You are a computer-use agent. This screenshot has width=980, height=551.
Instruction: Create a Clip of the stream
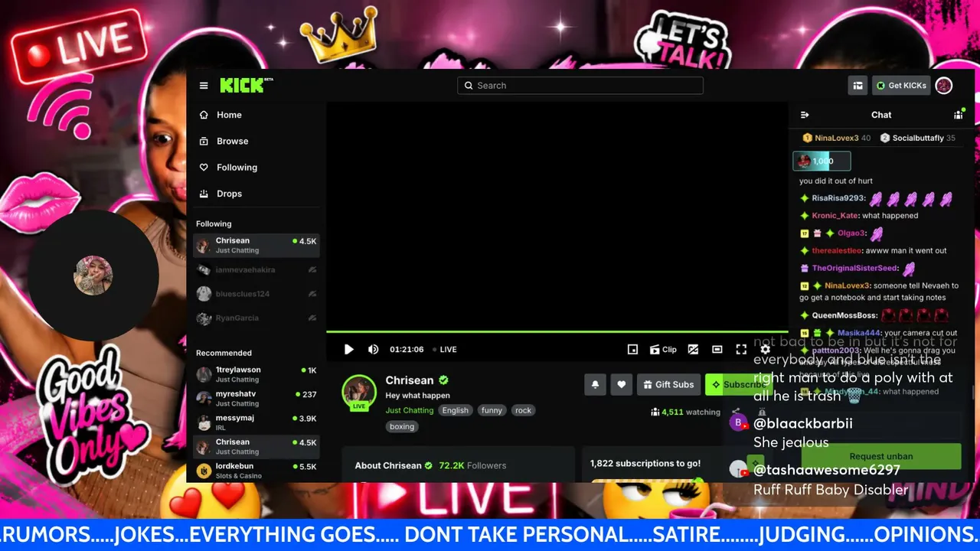click(x=663, y=349)
